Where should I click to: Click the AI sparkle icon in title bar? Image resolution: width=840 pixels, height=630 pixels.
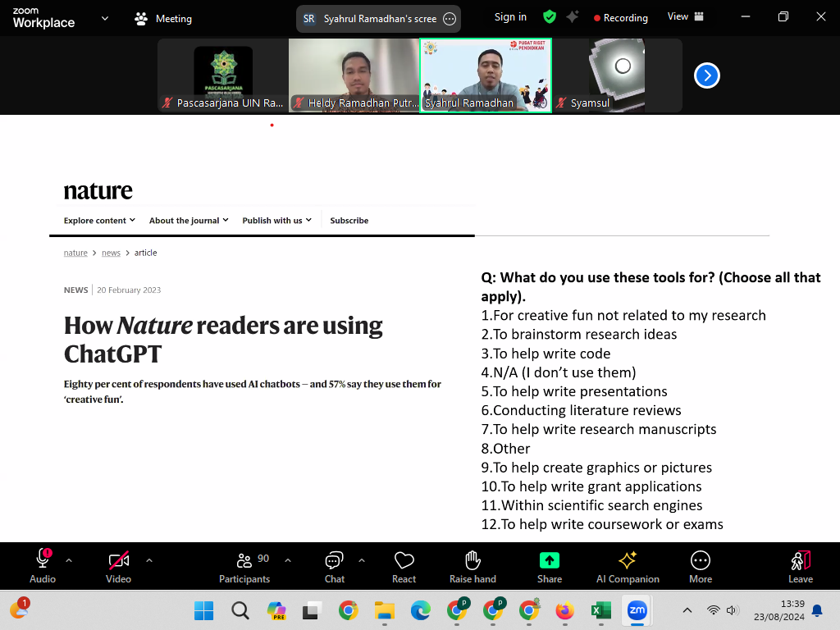[x=573, y=17]
